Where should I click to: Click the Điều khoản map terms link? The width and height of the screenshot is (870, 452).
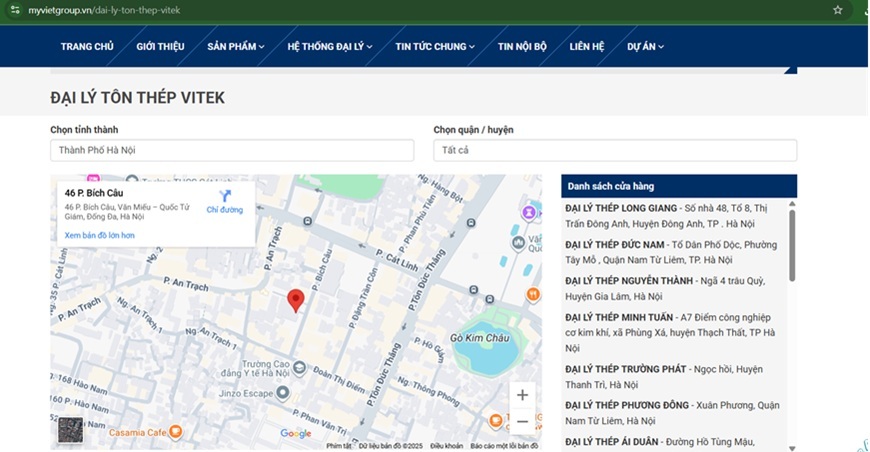[446, 446]
